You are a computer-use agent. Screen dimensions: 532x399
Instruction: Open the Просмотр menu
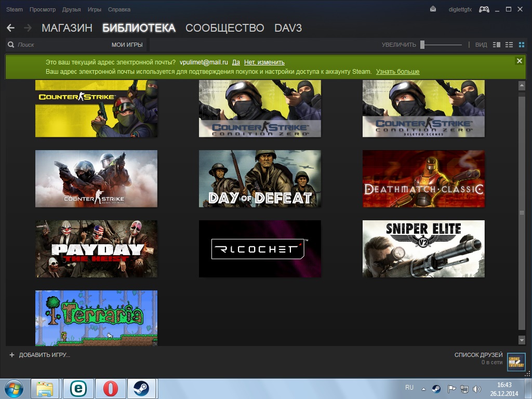[x=43, y=9]
